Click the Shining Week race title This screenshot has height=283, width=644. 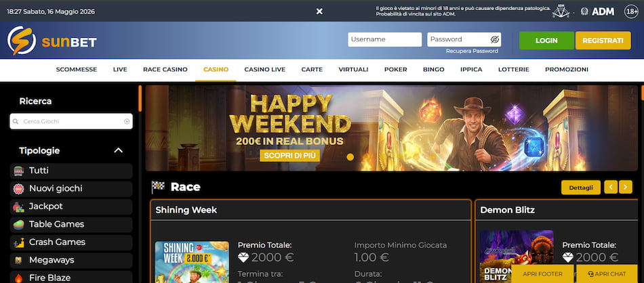point(186,211)
